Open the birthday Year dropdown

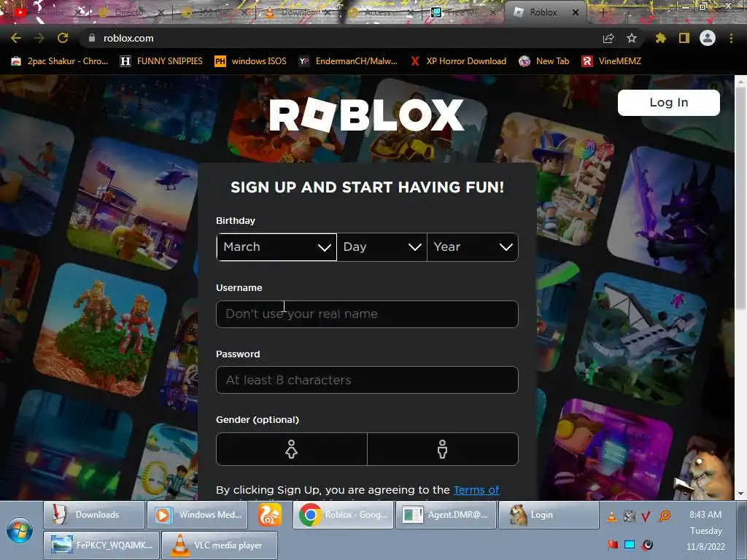(x=473, y=246)
